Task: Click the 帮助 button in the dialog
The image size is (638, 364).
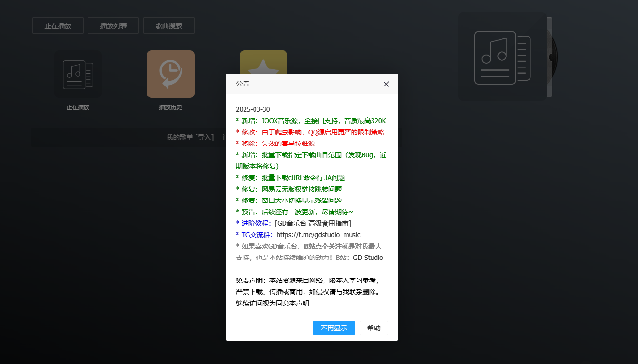Action: [373, 328]
